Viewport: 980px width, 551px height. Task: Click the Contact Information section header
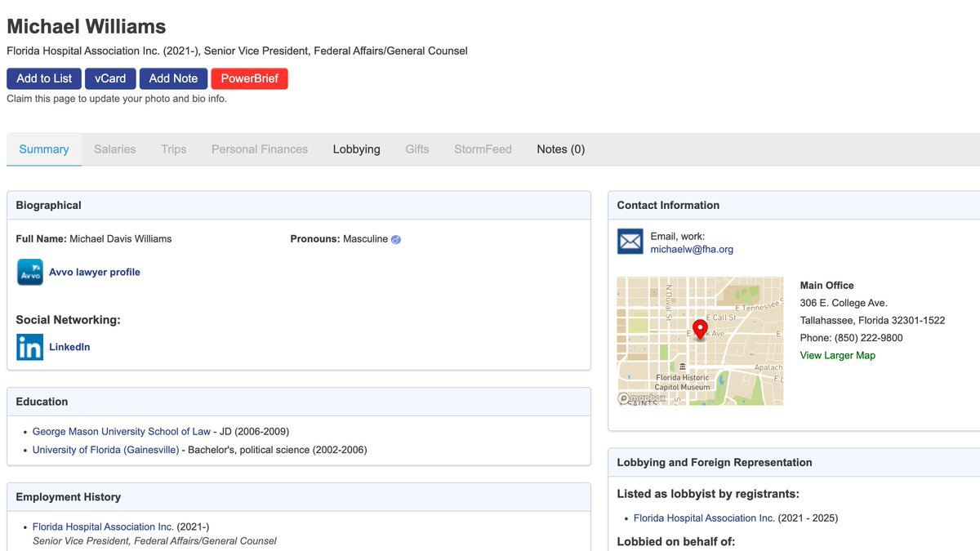click(794, 206)
